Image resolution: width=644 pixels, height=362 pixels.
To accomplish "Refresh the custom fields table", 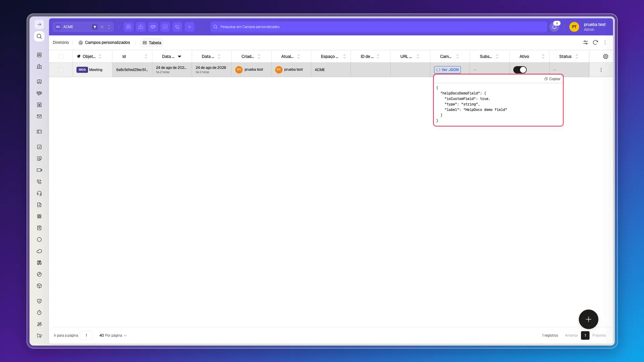I will click(595, 43).
